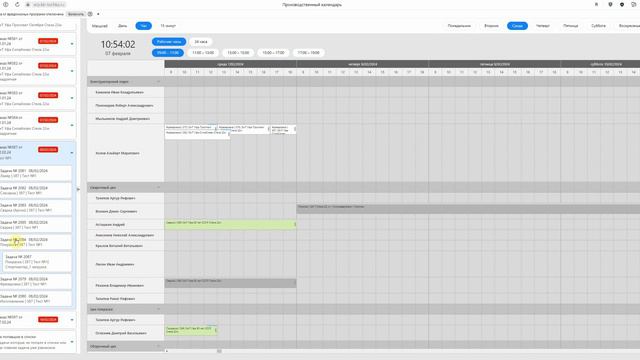Screen dimensions: 640x360
Task: Collapse the highlighted order №587 card
Action: (72, 153)
